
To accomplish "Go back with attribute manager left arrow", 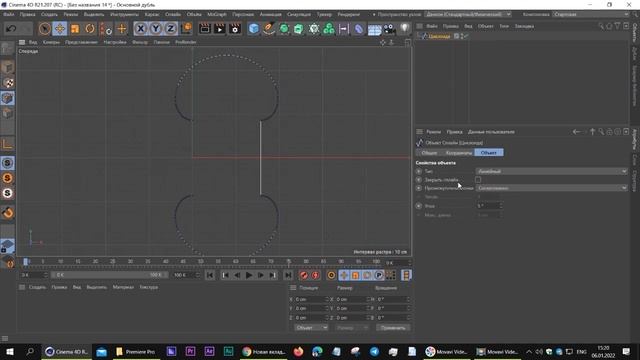I will click(x=576, y=132).
